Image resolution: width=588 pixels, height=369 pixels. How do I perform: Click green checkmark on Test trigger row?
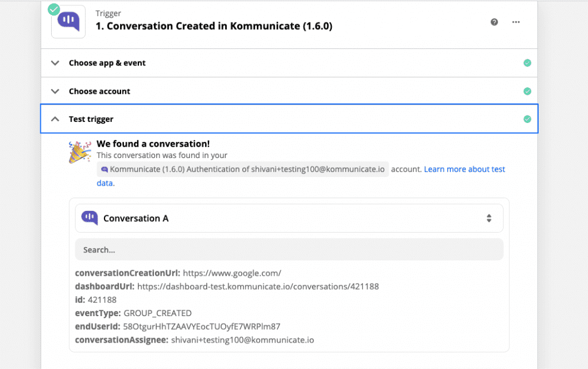tap(527, 119)
